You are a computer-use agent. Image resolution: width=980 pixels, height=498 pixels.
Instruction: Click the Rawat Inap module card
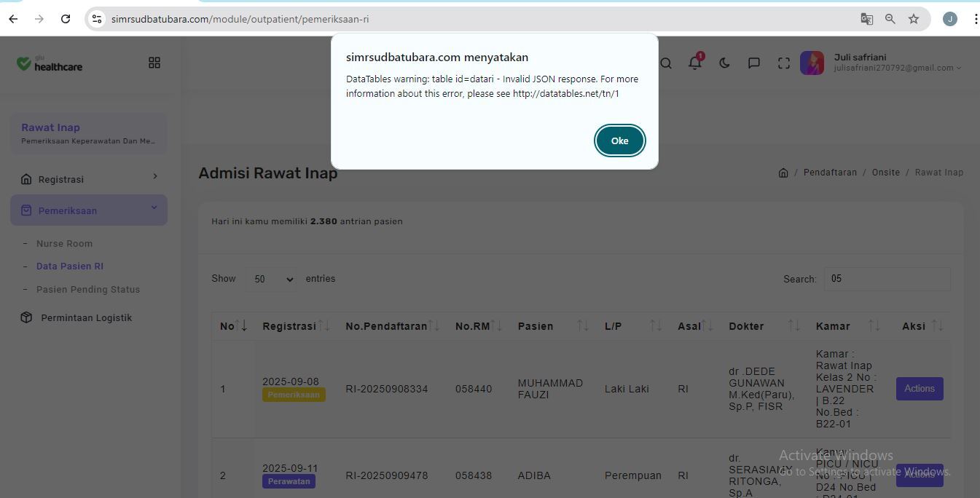click(89, 134)
